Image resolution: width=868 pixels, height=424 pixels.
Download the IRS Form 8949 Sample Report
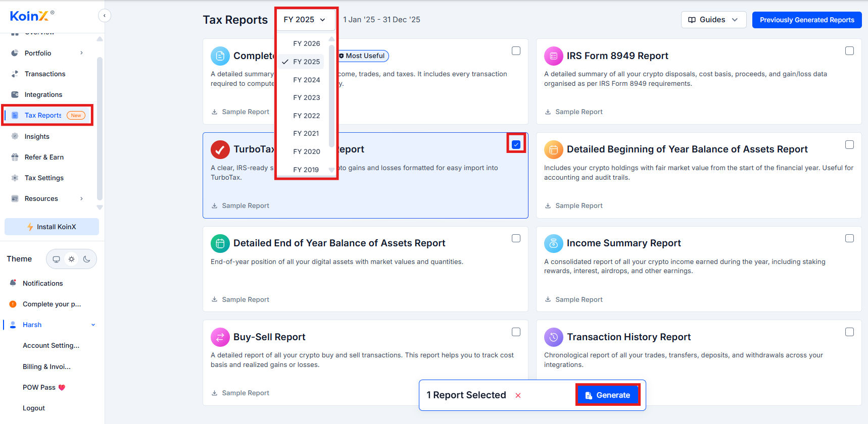[x=573, y=112]
